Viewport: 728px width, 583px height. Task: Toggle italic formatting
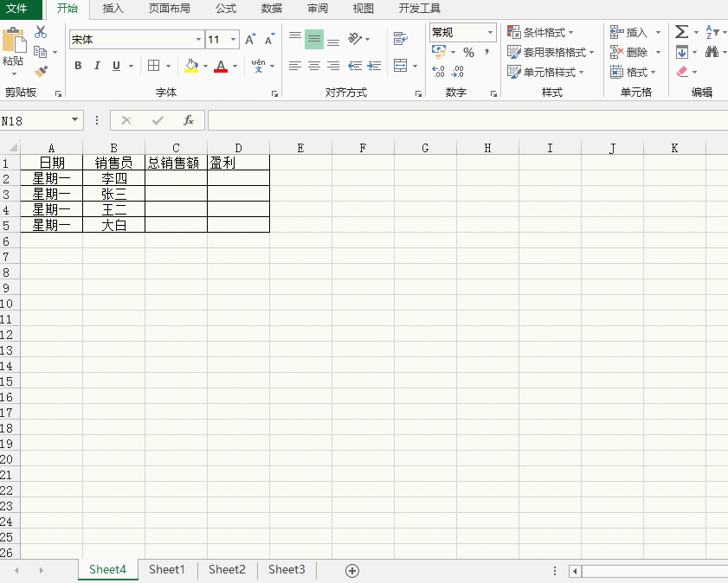click(97, 66)
